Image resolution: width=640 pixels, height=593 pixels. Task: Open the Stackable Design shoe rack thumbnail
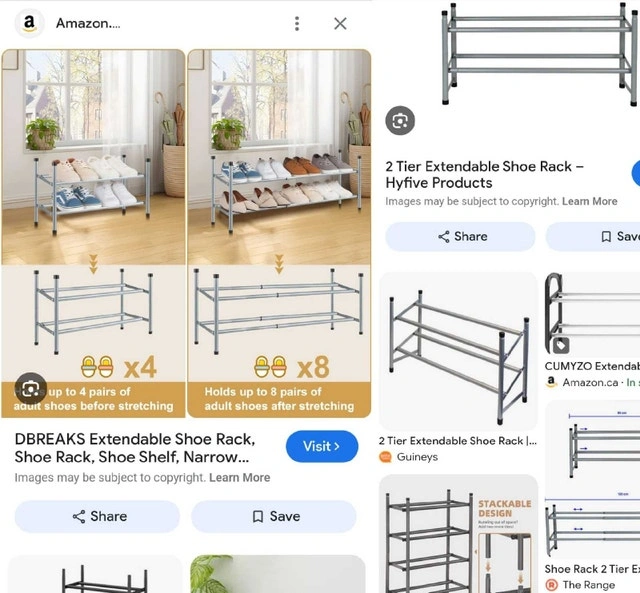tap(458, 533)
